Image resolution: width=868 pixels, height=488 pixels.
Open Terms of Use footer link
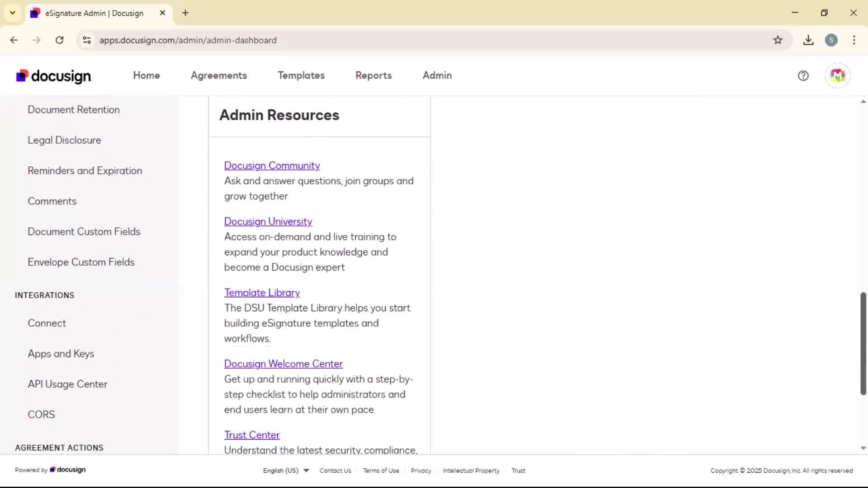(x=381, y=470)
